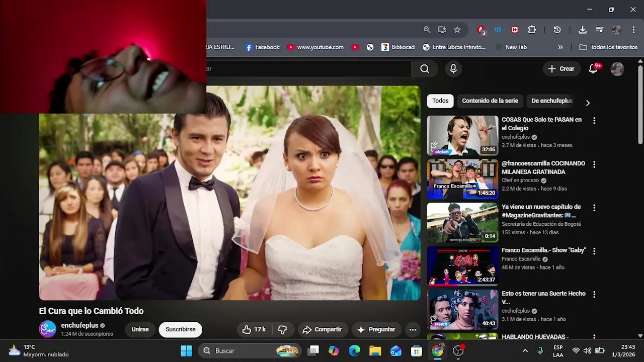The height and width of the screenshot is (362, 644).
Task: Select the Todos filter chip
Action: tap(440, 101)
